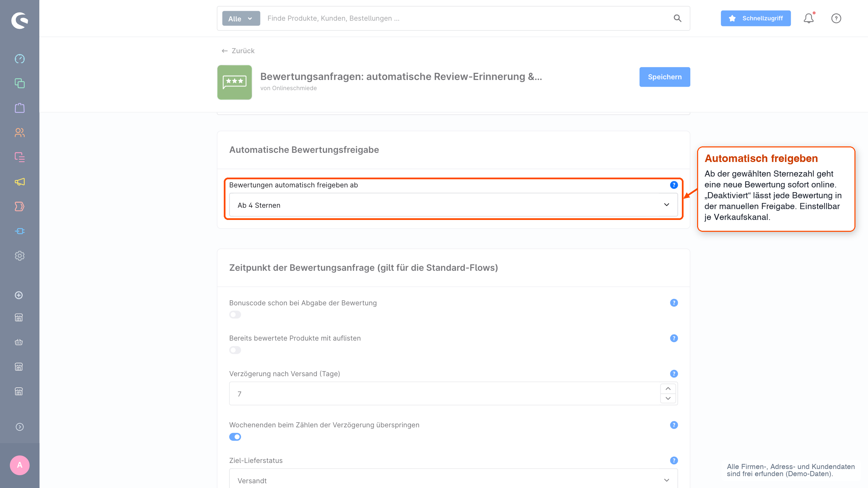Image resolution: width=868 pixels, height=488 pixels.
Task: Expand the Alle search filter dropdown
Action: [x=241, y=19]
